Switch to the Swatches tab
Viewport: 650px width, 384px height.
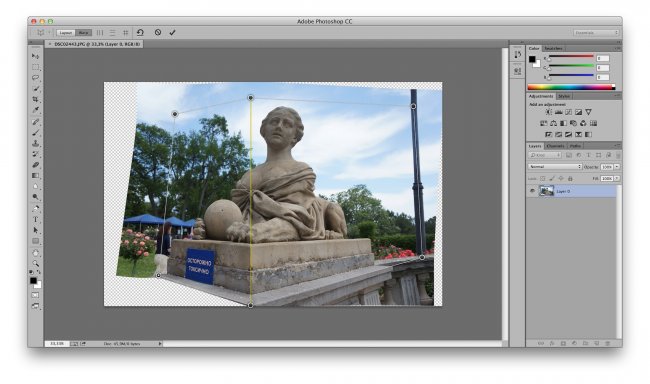coord(553,49)
